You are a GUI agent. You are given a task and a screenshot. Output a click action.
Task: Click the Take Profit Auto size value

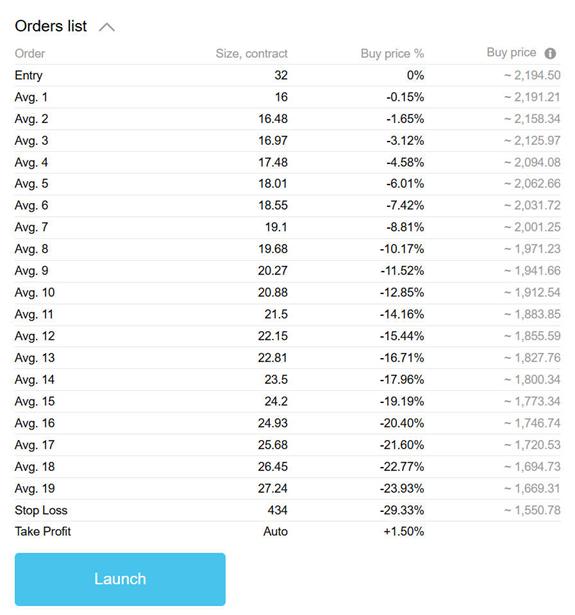[275, 531]
